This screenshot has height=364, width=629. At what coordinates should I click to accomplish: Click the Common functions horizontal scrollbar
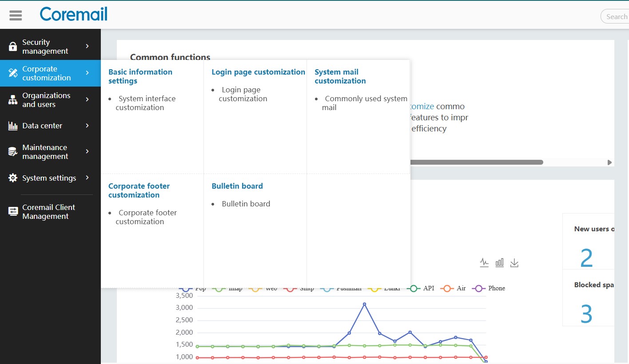[x=475, y=162]
